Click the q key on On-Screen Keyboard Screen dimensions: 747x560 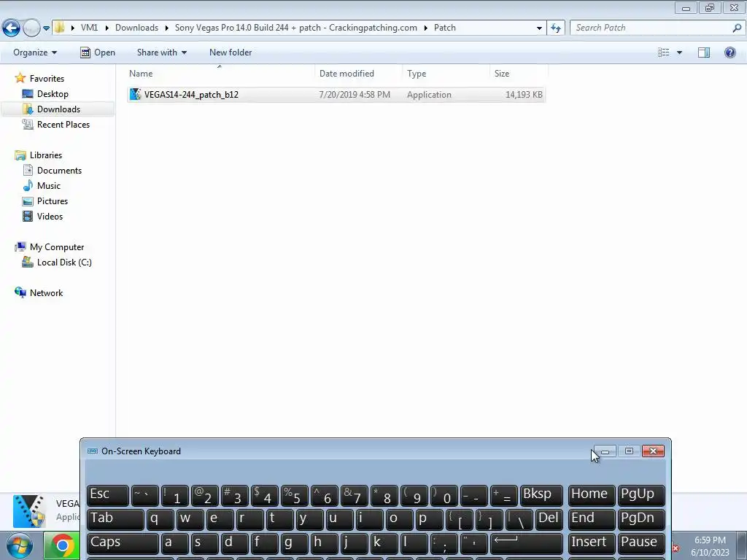tap(160, 519)
